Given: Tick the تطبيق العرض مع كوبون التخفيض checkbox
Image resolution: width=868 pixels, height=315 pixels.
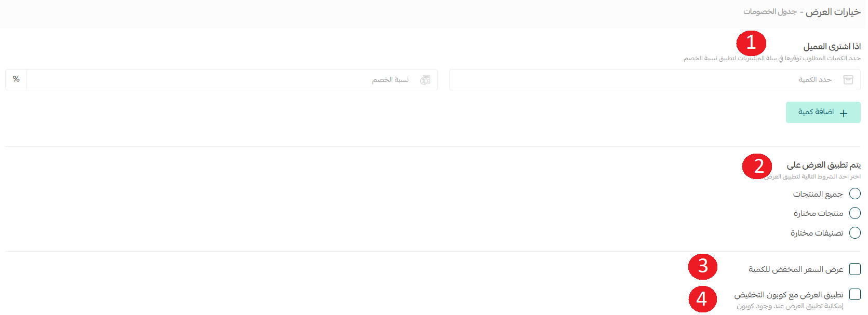Looking at the screenshot, I should point(854,295).
